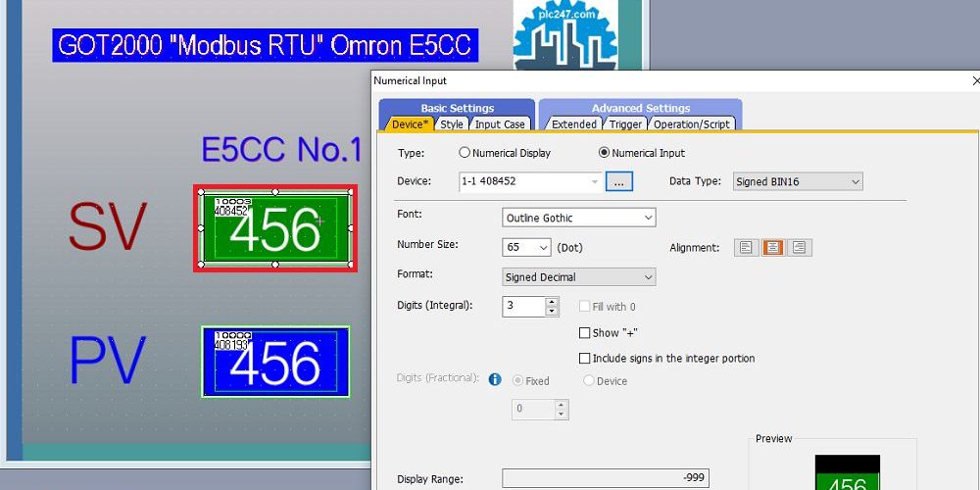Select the Fixed radio option
Screen dimensions: 980x490
pos(517,380)
